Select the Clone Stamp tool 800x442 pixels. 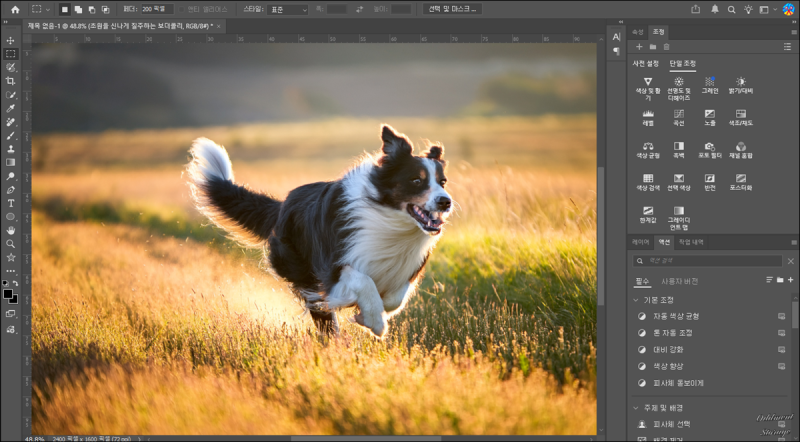[x=10, y=149]
